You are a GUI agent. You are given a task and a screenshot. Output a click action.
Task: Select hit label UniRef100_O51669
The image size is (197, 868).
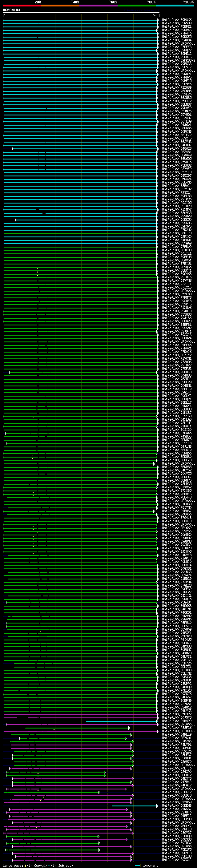tap(177, 528)
